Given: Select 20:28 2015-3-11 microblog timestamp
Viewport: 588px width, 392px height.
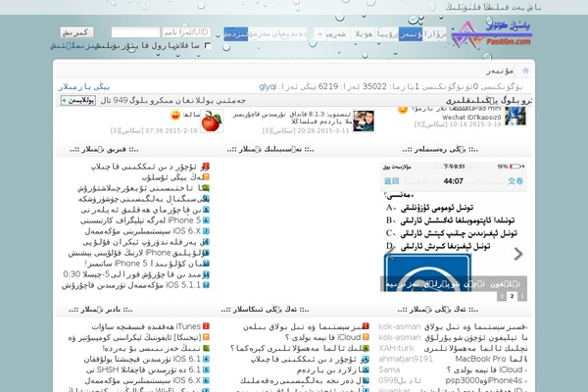Looking at the screenshot, I should [322, 130].
